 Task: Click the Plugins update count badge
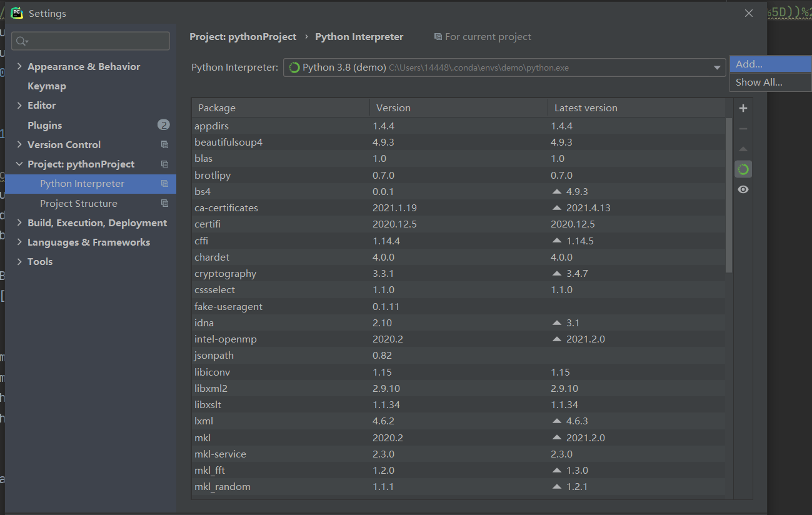point(164,125)
